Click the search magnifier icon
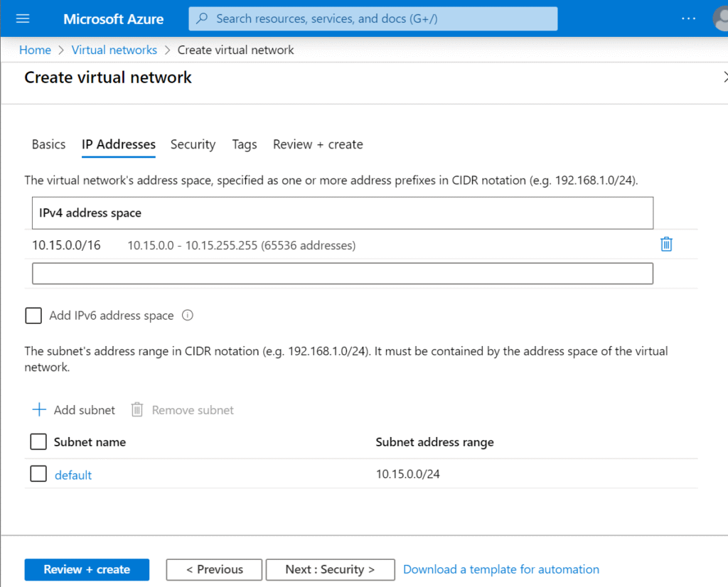 pyautogui.click(x=202, y=18)
